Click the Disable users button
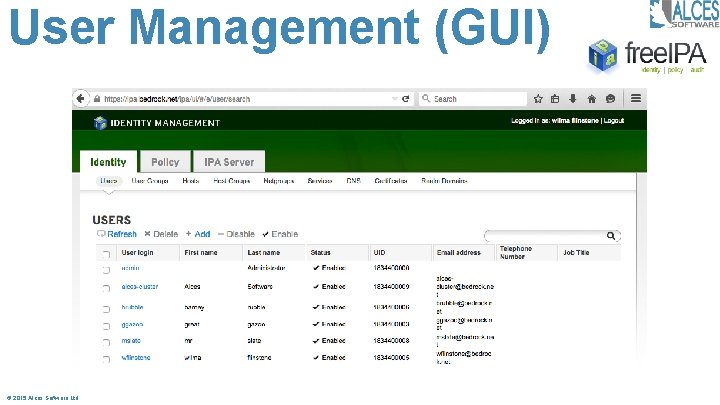 click(x=236, y=234)
